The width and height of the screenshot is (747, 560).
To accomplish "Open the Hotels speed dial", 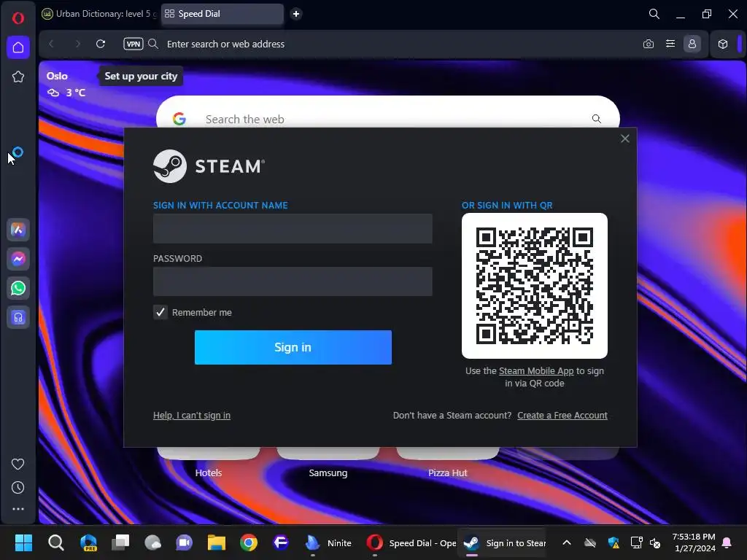I will point(208,472).
